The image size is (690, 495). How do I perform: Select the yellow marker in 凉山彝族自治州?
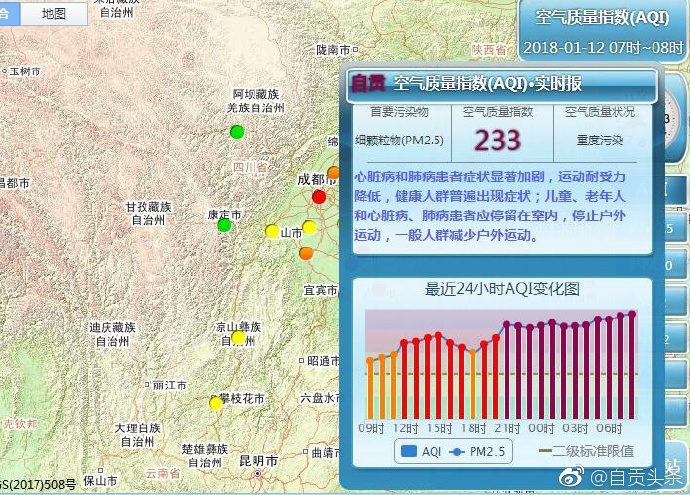pos(238,338)
